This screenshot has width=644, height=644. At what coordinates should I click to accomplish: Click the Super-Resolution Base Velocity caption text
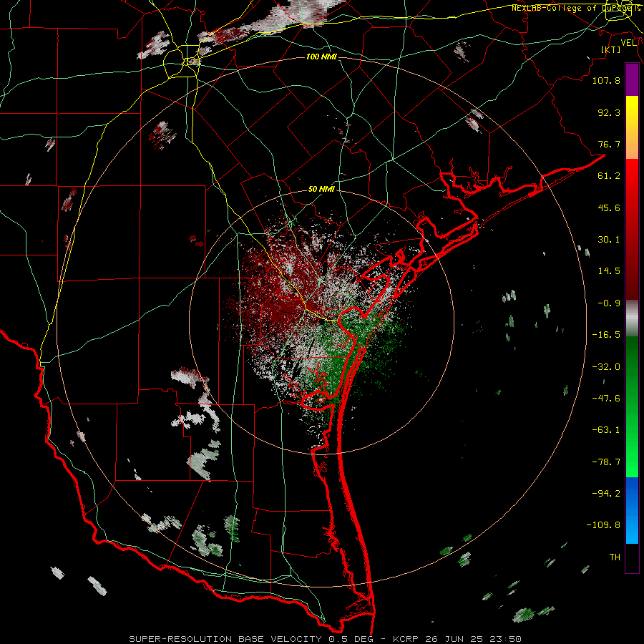(x=325, y=639)
